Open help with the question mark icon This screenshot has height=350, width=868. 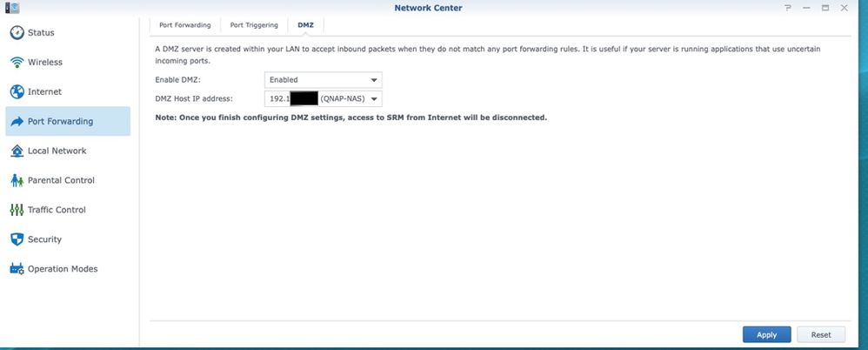click(x=788, y=8)
